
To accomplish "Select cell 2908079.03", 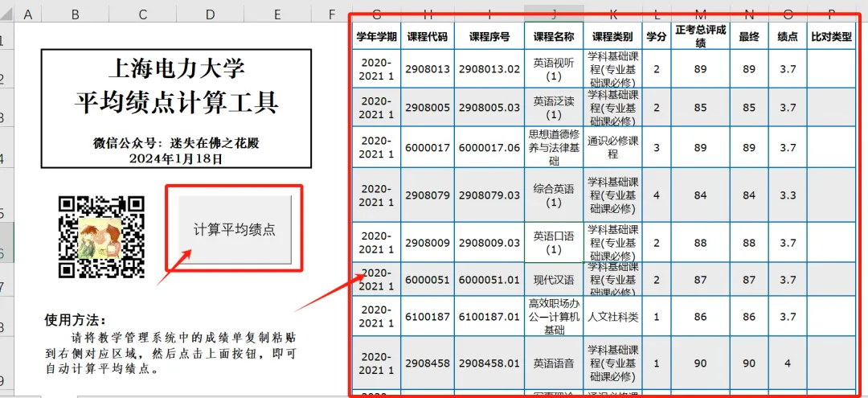I will tap(489, 195).
